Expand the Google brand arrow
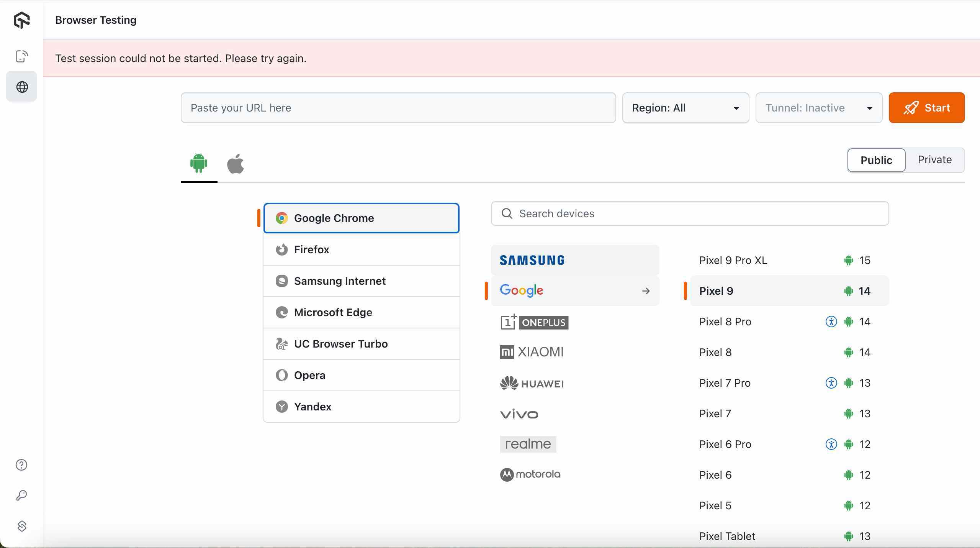The width and height of the screenshot is (980, 548). (646, 291)
